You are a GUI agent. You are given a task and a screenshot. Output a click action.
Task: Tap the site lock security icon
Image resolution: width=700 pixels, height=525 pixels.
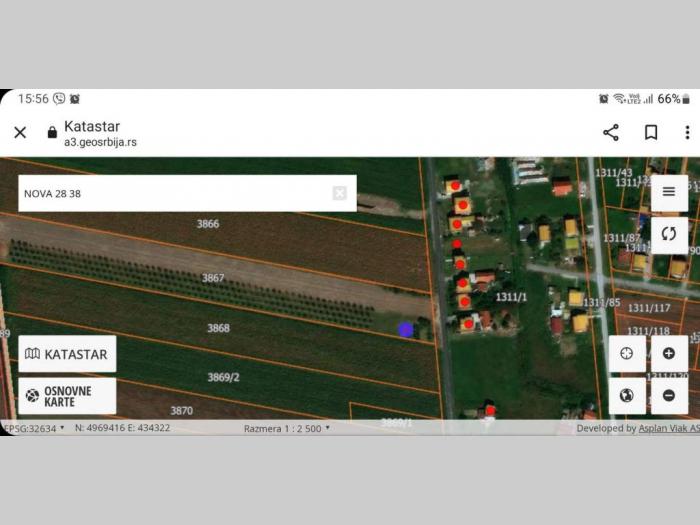pyautogui.click(x=52, y=132)
